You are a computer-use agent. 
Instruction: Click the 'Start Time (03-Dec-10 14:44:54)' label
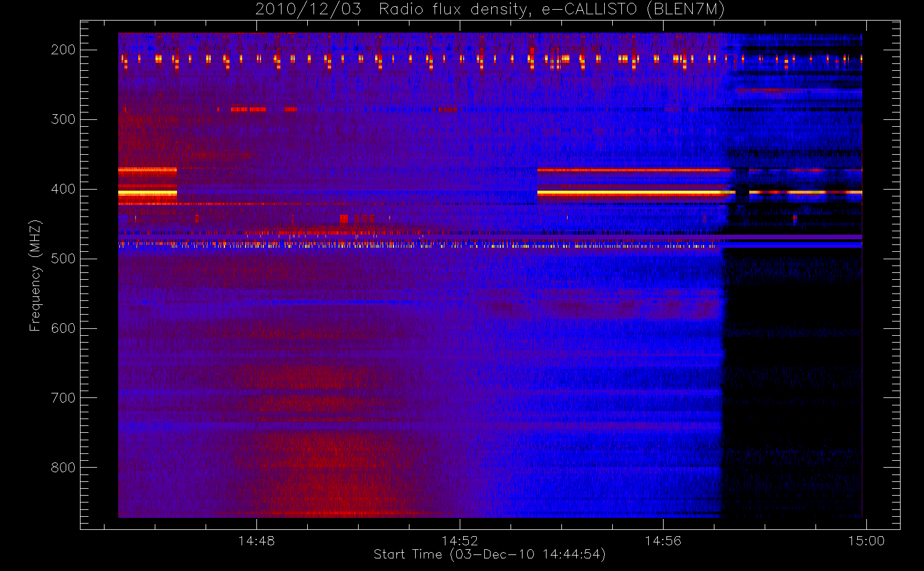(489, 554)
